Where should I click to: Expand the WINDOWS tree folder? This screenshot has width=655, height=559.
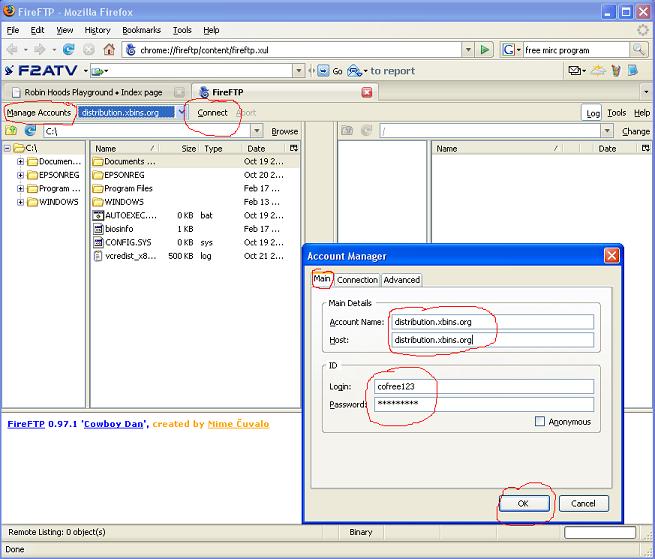20,202
